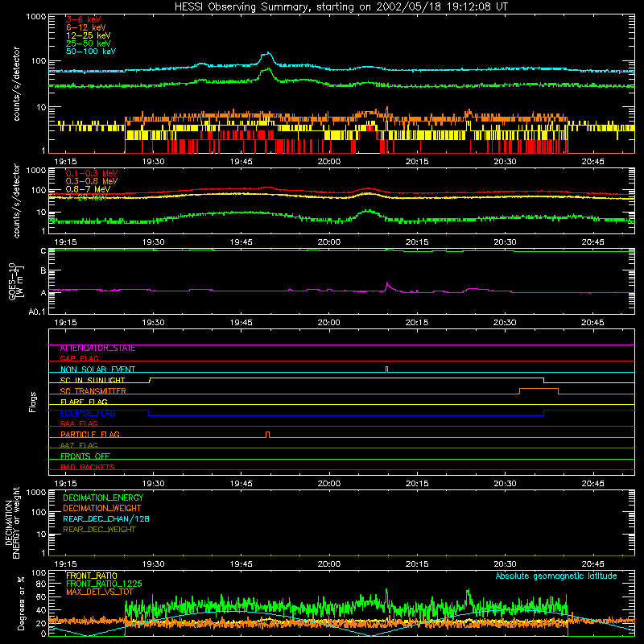Click the DECIMATION ENERGY or weight axis title
The width and height of the screenshot is (644, 644).
click(12, 523)
